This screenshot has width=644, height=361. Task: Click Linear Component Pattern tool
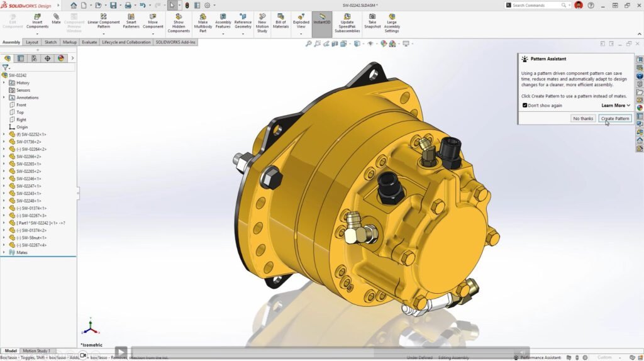coord(104,21)
